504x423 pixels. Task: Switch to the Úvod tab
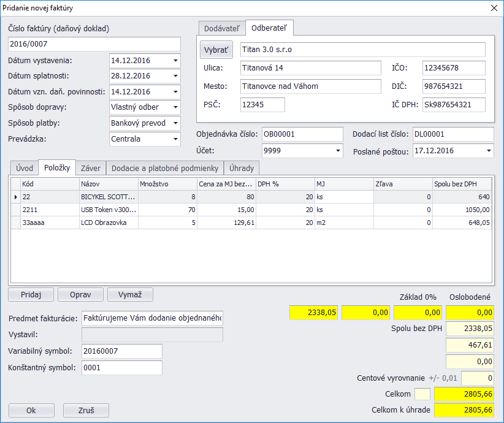click(25, 168)
